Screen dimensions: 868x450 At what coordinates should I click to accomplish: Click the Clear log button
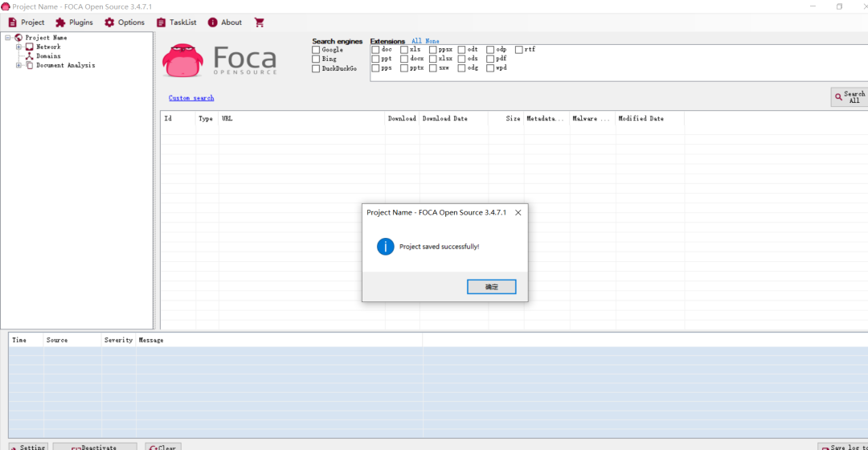[163, 448]
